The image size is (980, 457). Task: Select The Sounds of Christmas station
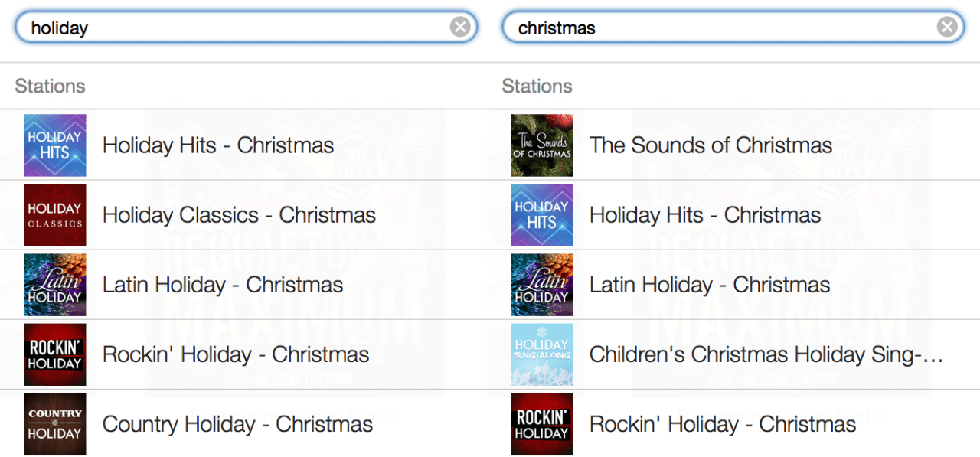coord(710,145)
